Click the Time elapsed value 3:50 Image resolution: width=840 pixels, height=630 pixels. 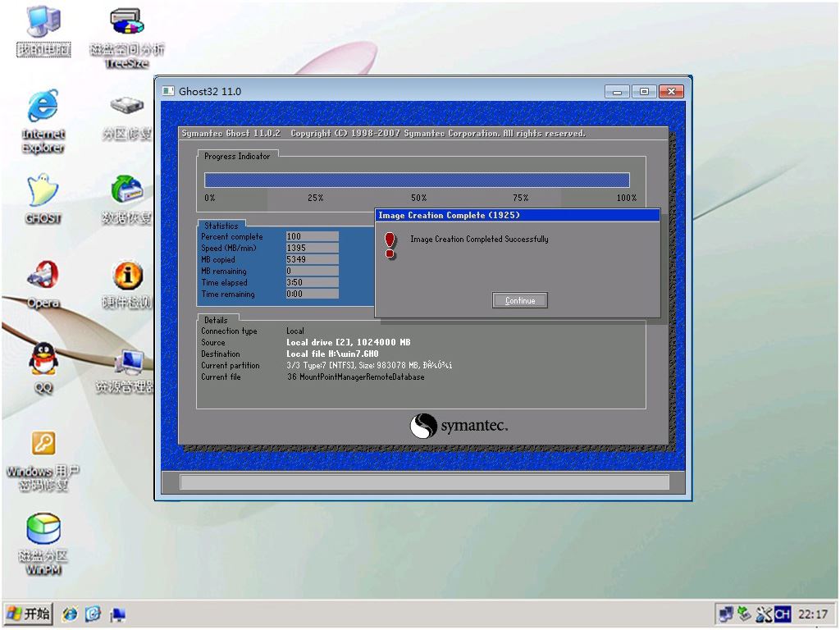pos(312,282)
